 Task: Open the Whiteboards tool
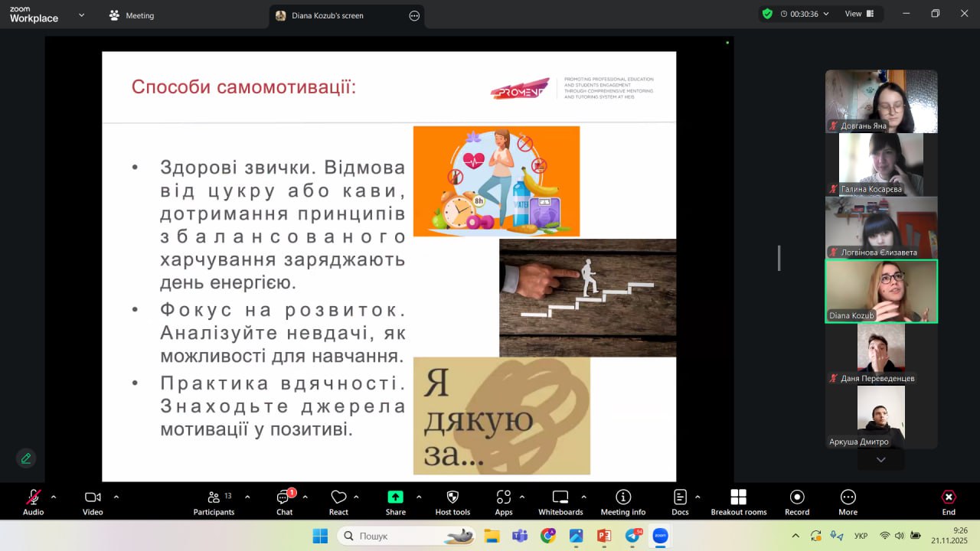coord(560,501)
